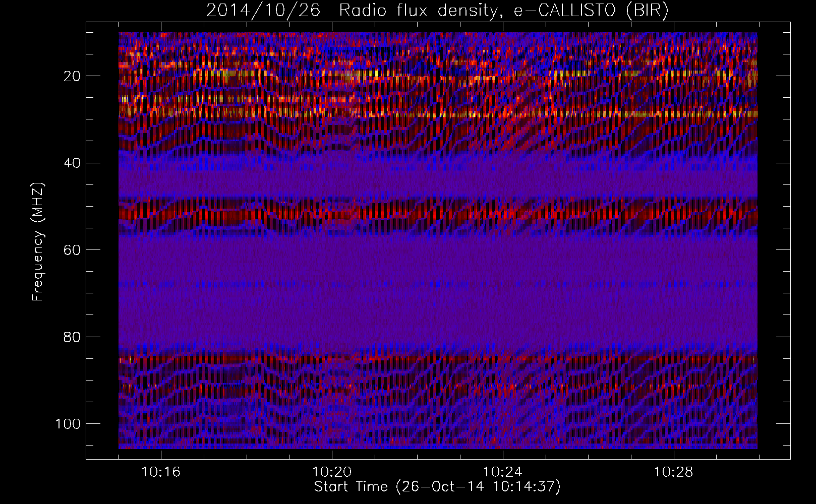Image resolution: width=816 pixels, height=504 pixels.
Task: Click the "Frequency (MHZ)" y-axis label
Action: (x=38, y=241)
